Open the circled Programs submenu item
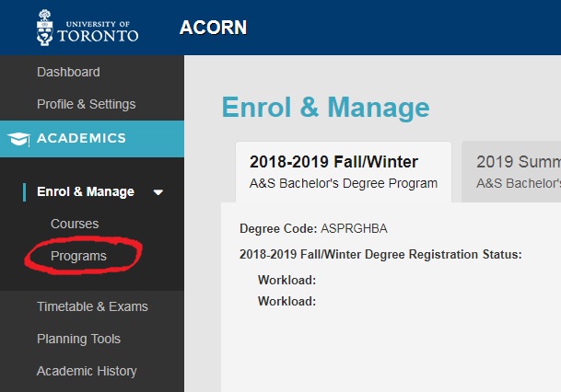Image resolution: width=561 pixels, height=392 pixels. 78,256
